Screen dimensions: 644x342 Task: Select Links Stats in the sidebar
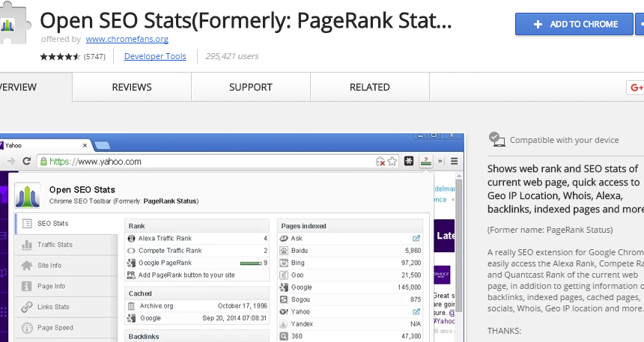(x=67, y=307)
